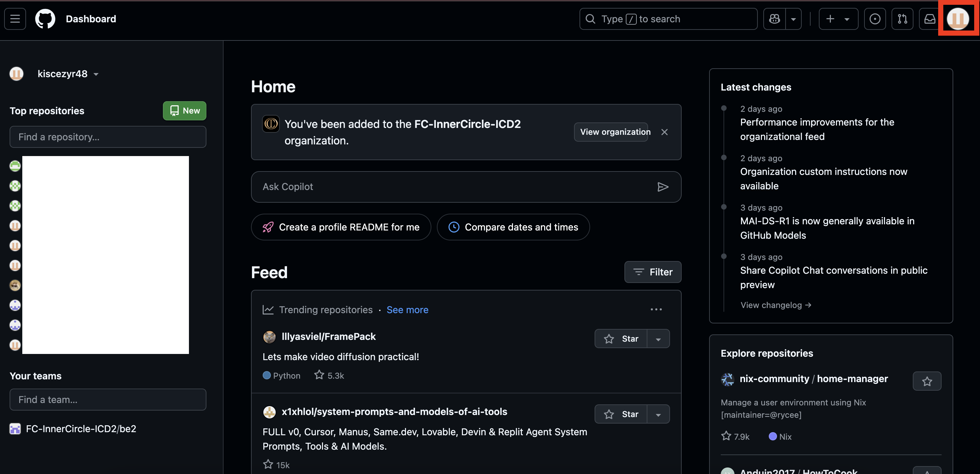Click the lllyasviel avatar icon
The image size is (980, 474).
point(270,337)
